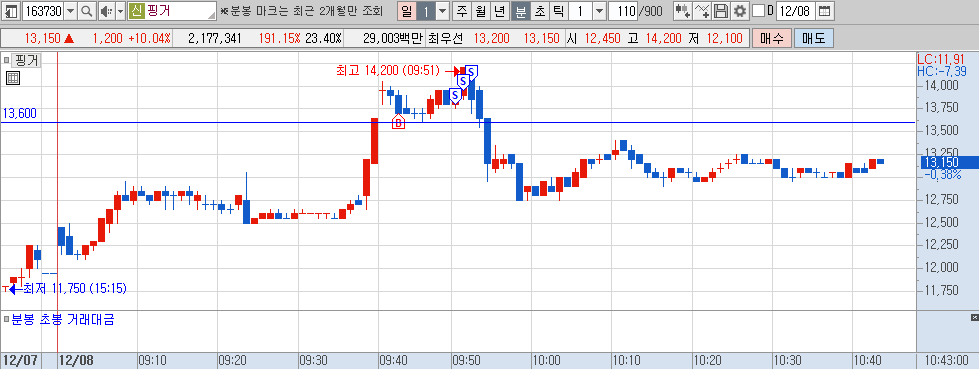Select the 일 (daily) chart period
979x369 pixels.
point(407,11)
